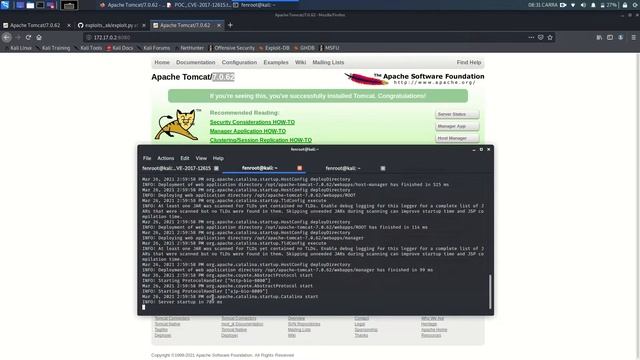
Task: Click Configuration in Tomcat navigation
Action: coord(239,62)
